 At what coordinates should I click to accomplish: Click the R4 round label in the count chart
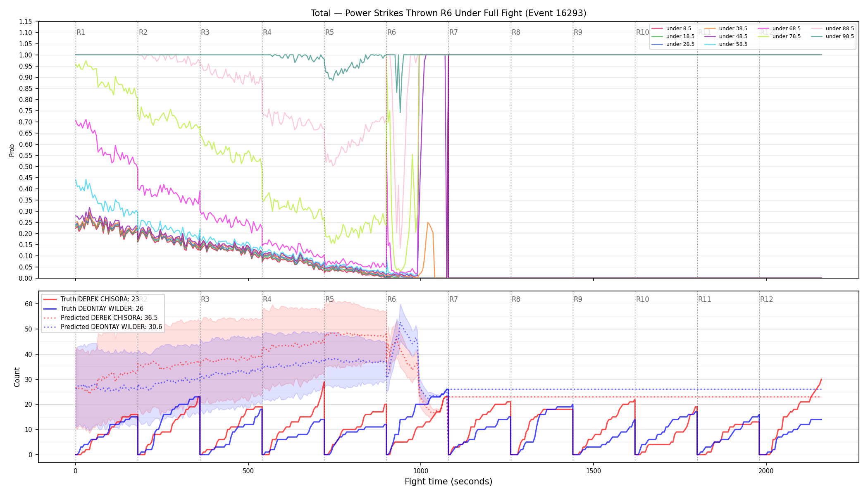(267, 299)
